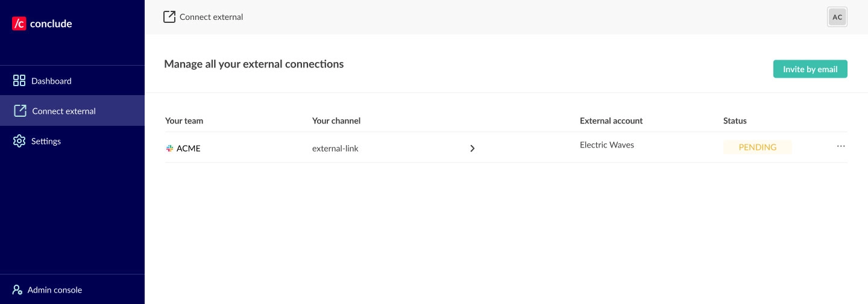Click the PENDING status badge
This screenshot has height=304, width=868.
coord(758,147)
